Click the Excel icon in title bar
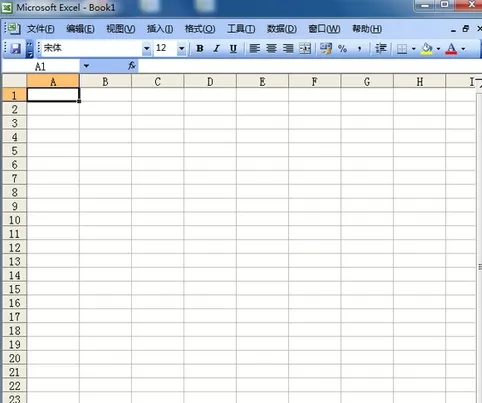 click(x=7, y=7)
